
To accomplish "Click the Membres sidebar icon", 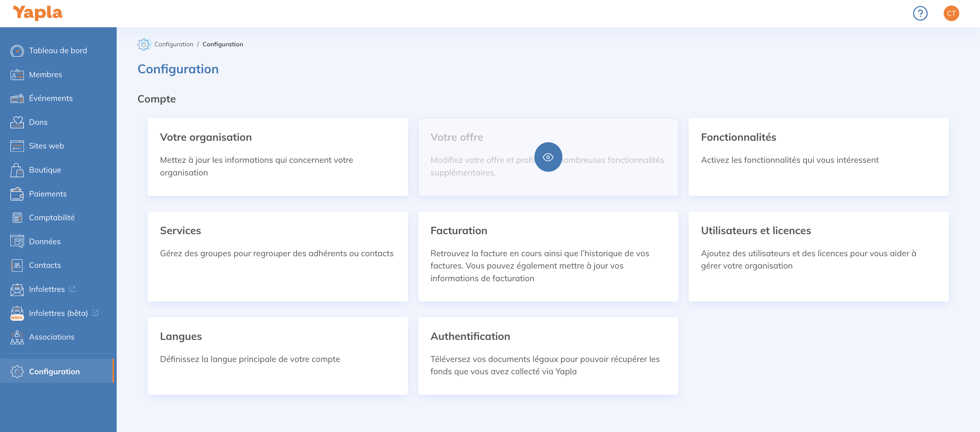I will [17, 75].
